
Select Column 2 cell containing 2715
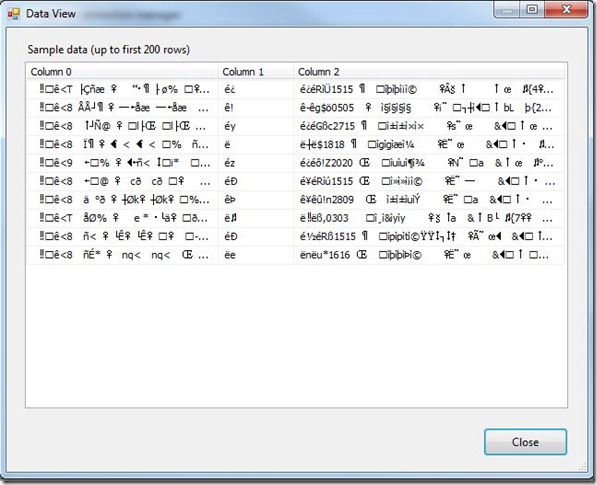coord(429,126)
